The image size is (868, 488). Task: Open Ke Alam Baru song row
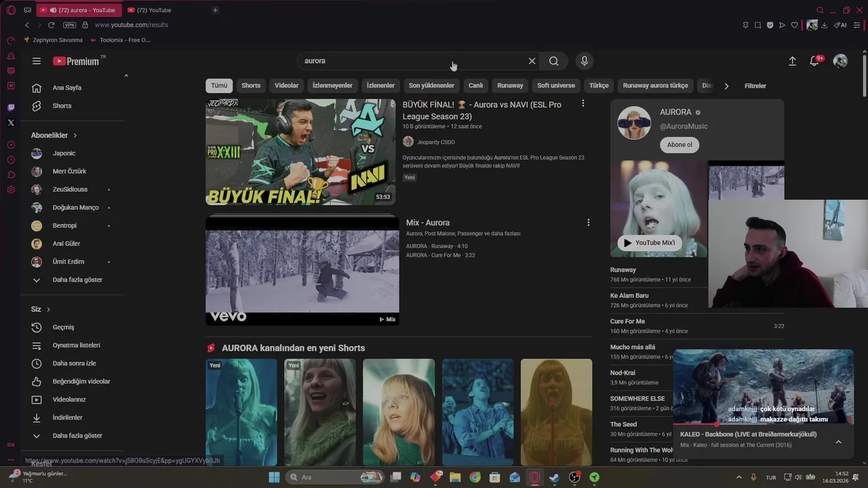click(x=658, y=300)
